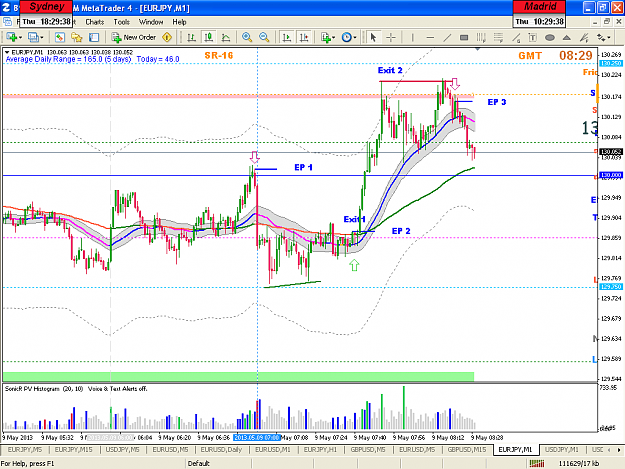Image resolution: width=625 pixels, height=469 pixels.
Task: Toggle the Expert Advisors diamond icon
Action: coord(167,37)
